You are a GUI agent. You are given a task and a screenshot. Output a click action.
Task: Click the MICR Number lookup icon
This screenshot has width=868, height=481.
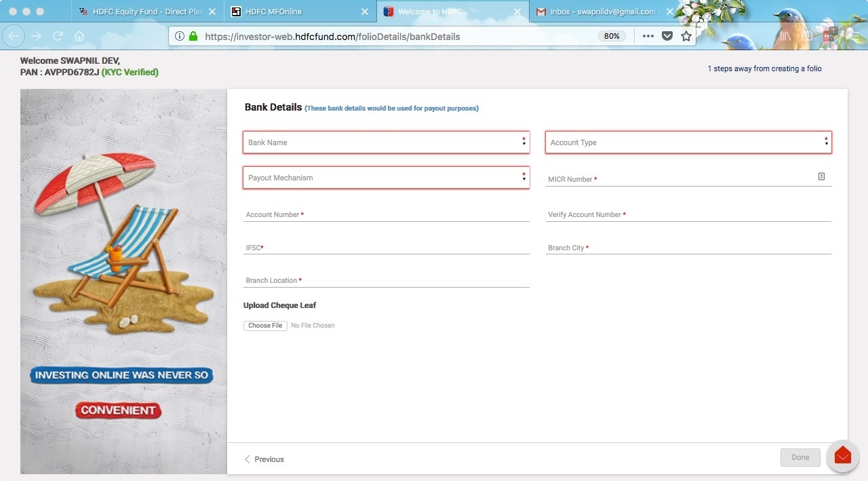coord(821,176)
